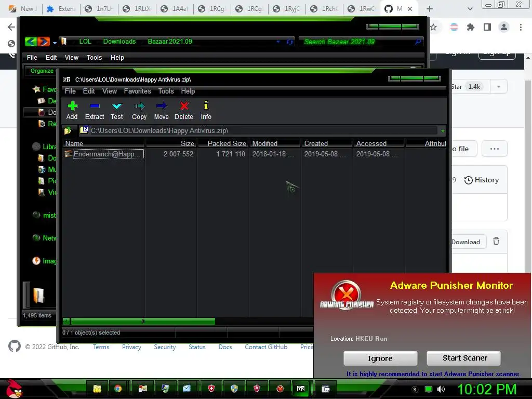532x399 pixels.
Task: Click the Explorer refresh icon
Action: click(289, 42)
